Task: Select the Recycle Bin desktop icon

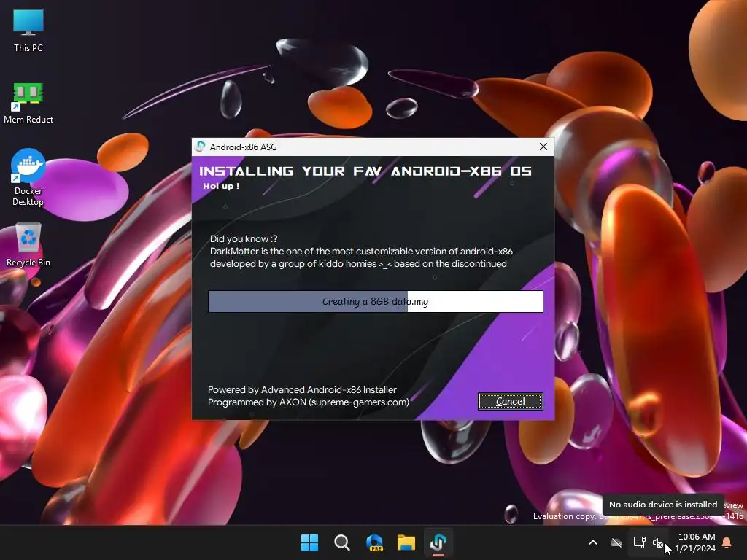Action: [28, 244]
